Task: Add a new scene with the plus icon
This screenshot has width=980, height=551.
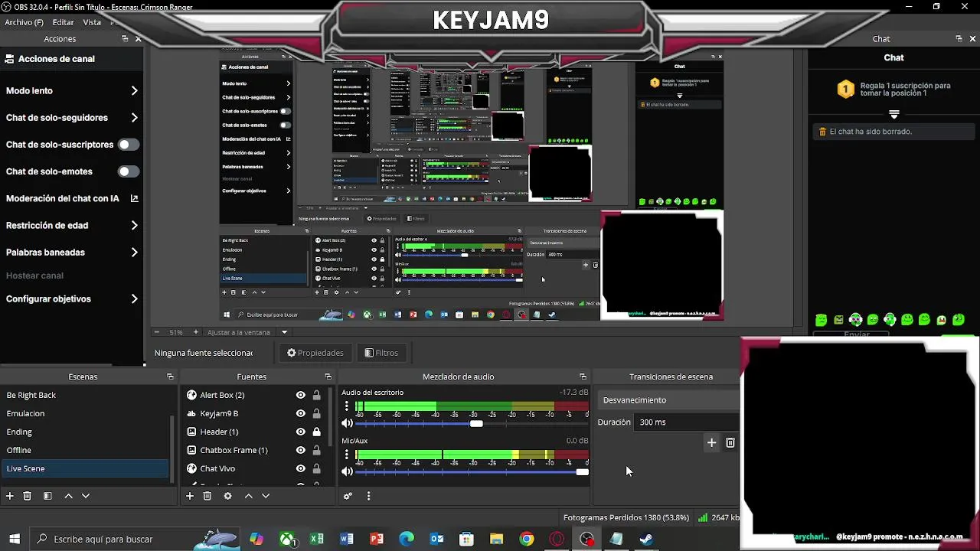Action: tap(10, 496)
